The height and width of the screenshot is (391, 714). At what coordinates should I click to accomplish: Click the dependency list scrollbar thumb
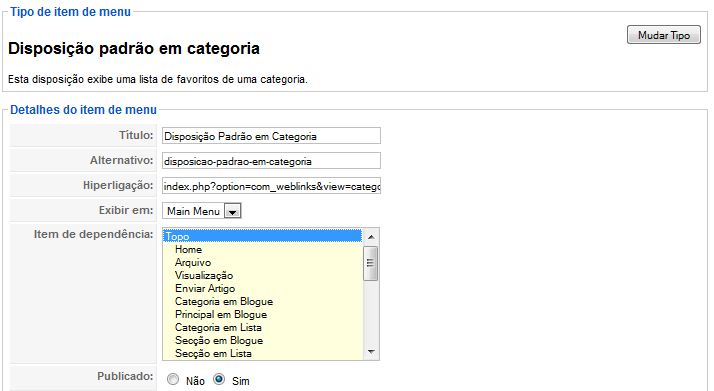point(371,263)
